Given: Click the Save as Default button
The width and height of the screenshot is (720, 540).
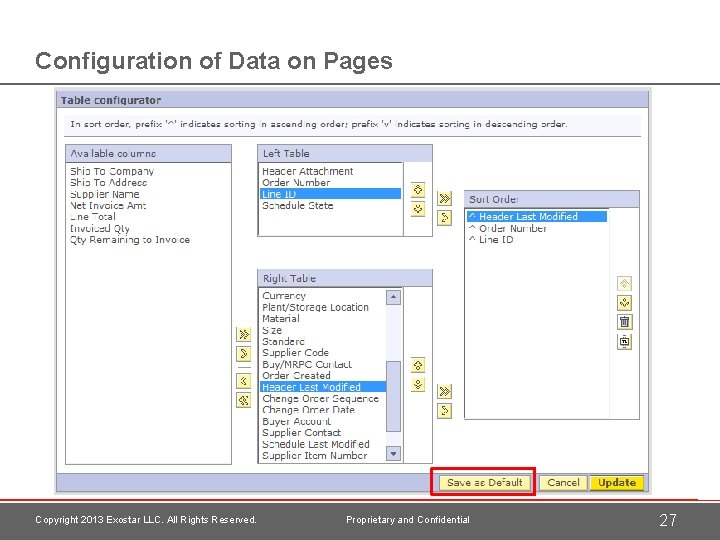Looking at the screenshot, I should point(484,483).
